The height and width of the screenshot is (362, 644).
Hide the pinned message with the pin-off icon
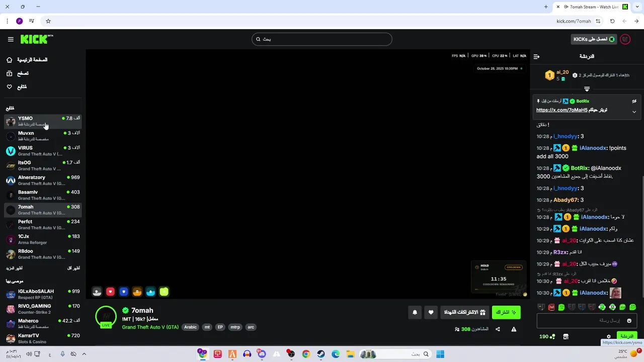pyautogui.click(x=634, y=101)
